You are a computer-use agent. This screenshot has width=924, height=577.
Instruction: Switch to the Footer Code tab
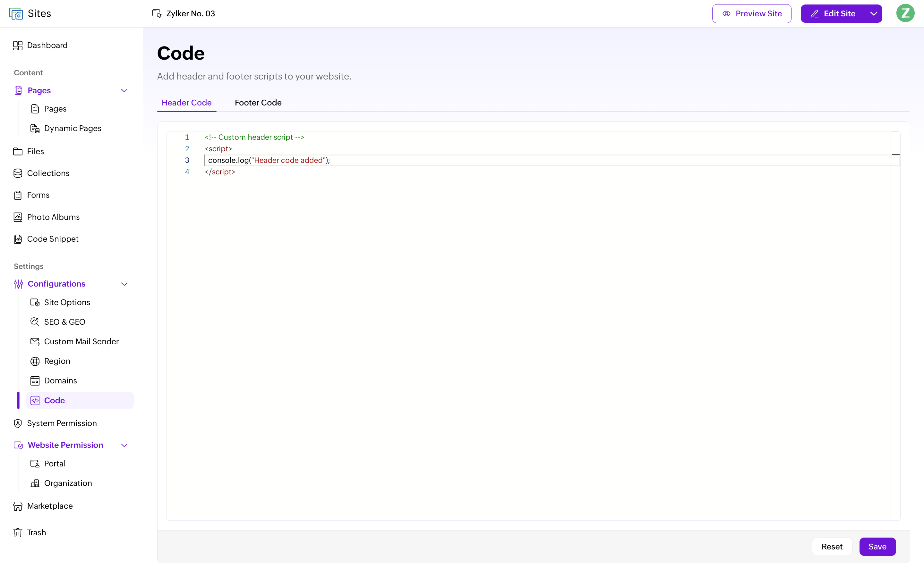coord(258,103)
